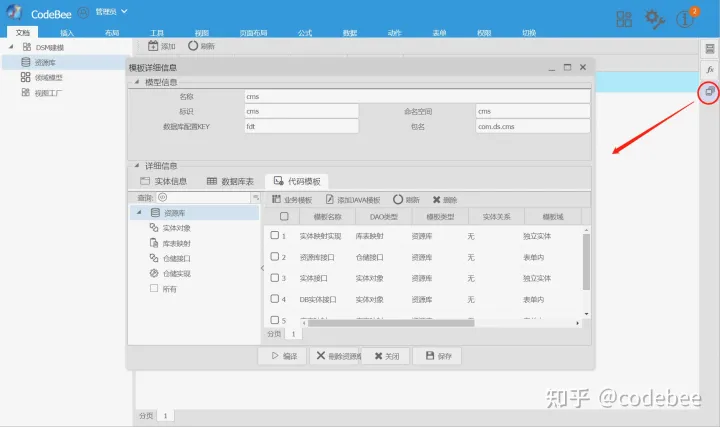Viewport: 720px width, 427px height.
Task: Select the 资源库 database icon in left sidebar
Action: click(x=26, y=62)
